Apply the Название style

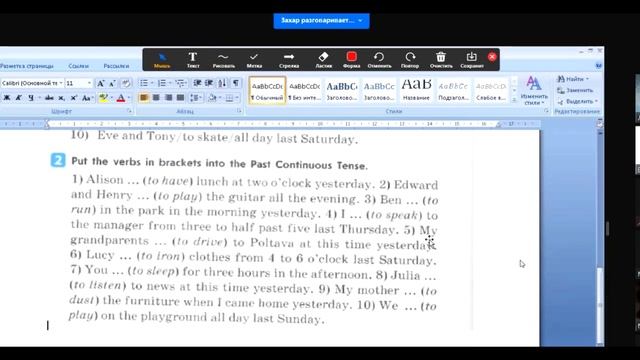(416, 91)
